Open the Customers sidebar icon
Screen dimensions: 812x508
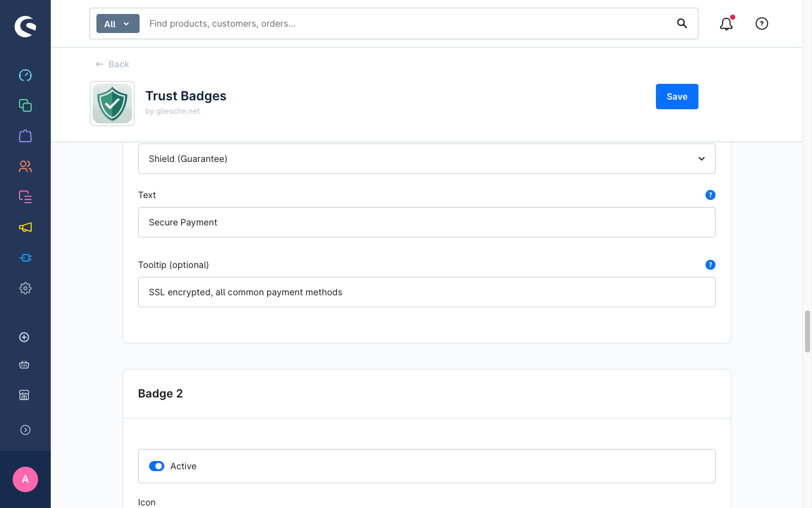[x=25, y=166]
